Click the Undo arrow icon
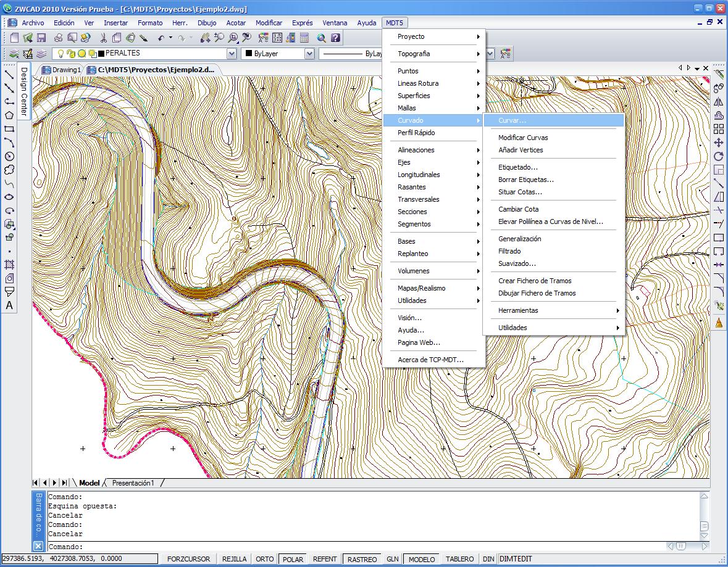 click(161, 38)
